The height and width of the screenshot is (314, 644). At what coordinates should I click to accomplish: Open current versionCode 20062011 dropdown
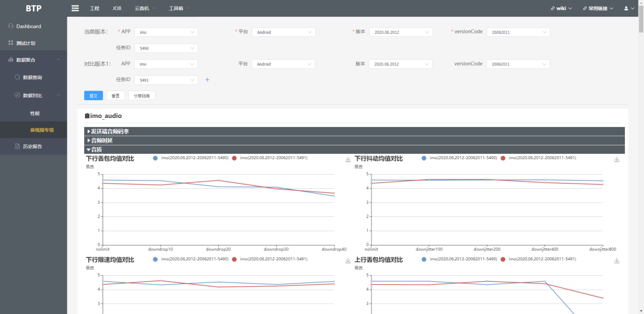pos(518,32)
